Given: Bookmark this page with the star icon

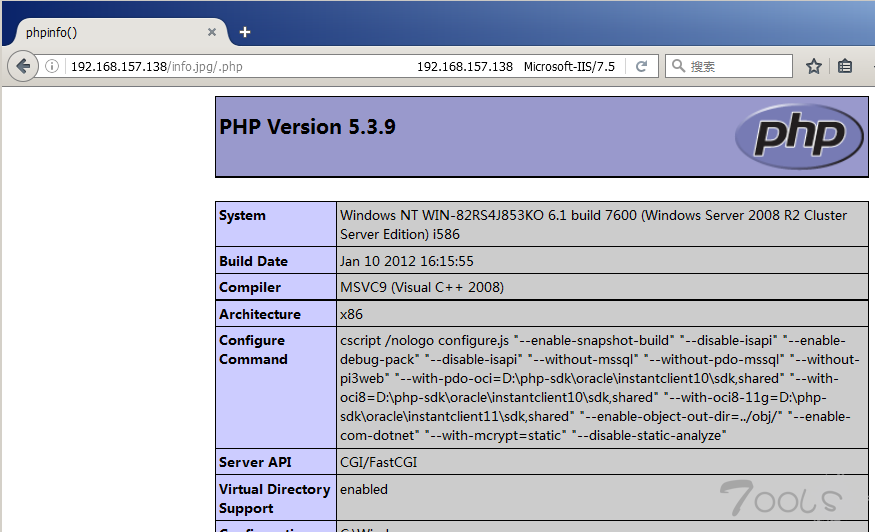Looking at the screenshot, I should [814, 66].
